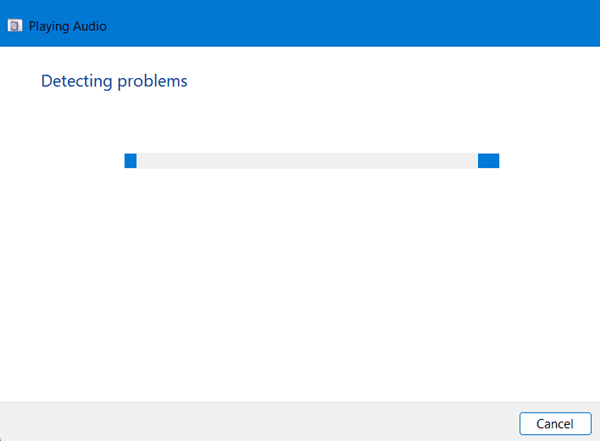Click the "Playing Audio" window title text
The image size is (600, 441).
click(x=68, y=26)
